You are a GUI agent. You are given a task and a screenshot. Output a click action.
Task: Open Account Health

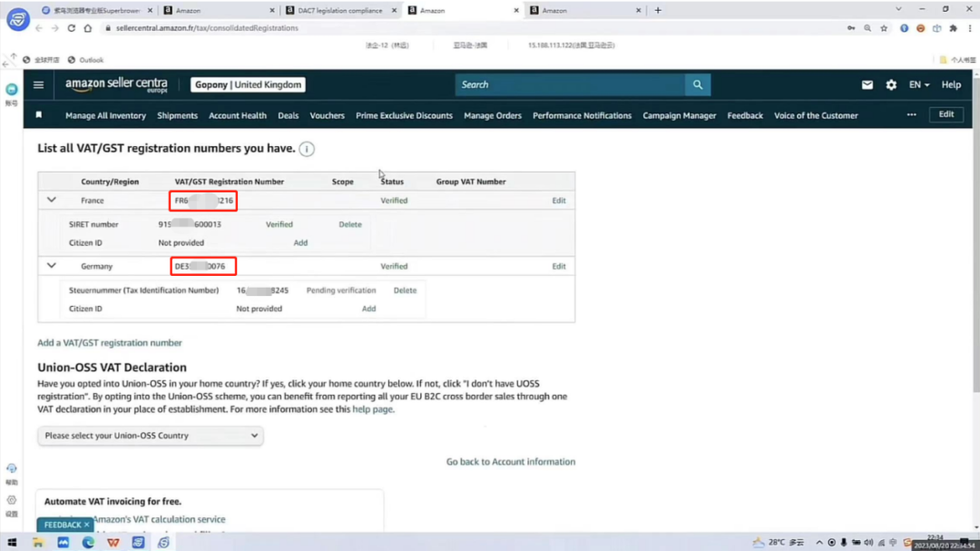coord(238,115)
